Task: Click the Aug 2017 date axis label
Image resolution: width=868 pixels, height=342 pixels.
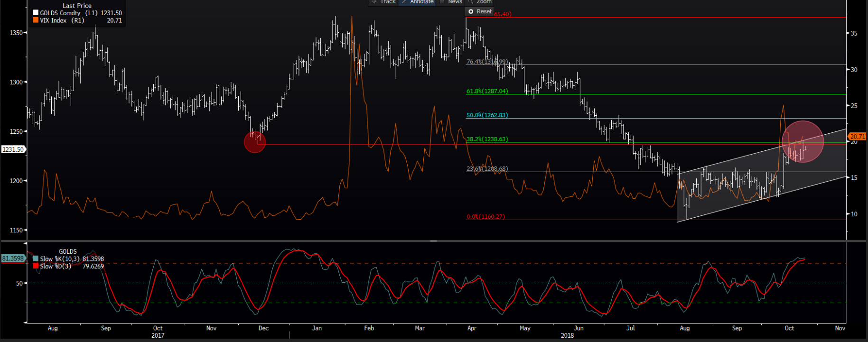Action: [x=53, y=328]
